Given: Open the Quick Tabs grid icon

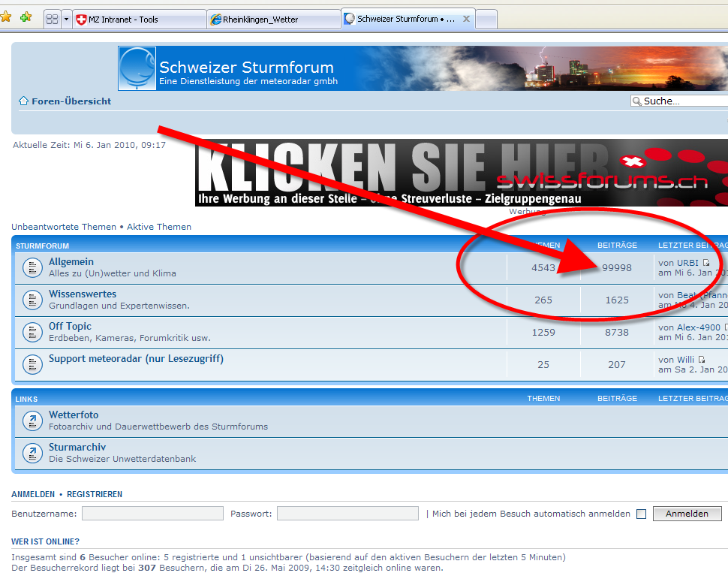Looking at the screenshot, I should 53,20.
